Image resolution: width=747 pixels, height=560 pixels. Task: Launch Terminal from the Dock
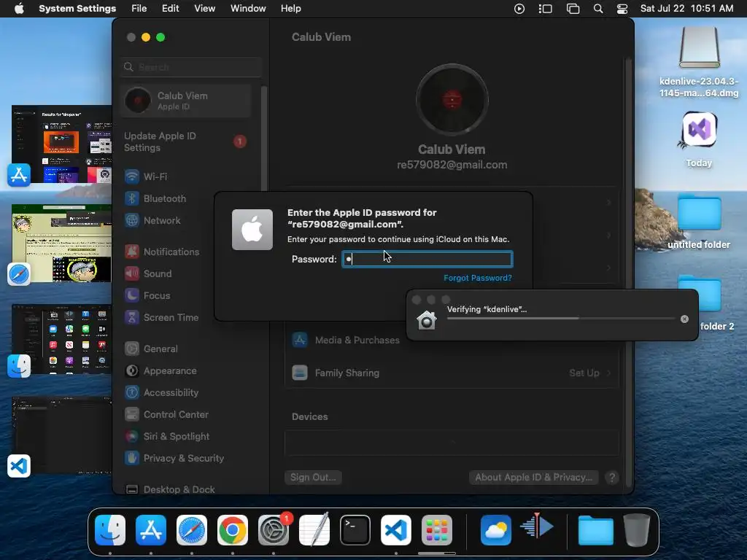click(x=355, y=530)
